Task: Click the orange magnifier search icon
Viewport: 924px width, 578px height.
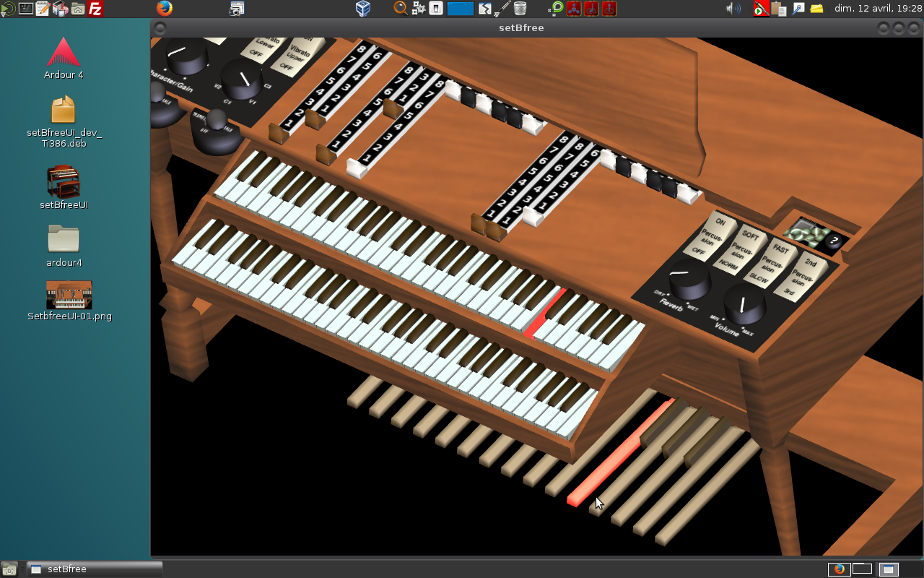Action: pyautogui.click(x=400, y=9)
